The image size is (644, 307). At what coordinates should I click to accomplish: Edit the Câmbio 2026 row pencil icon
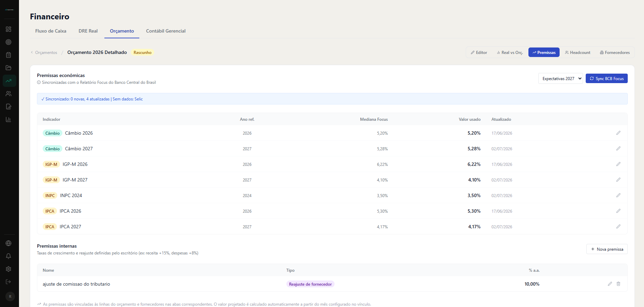618,133
